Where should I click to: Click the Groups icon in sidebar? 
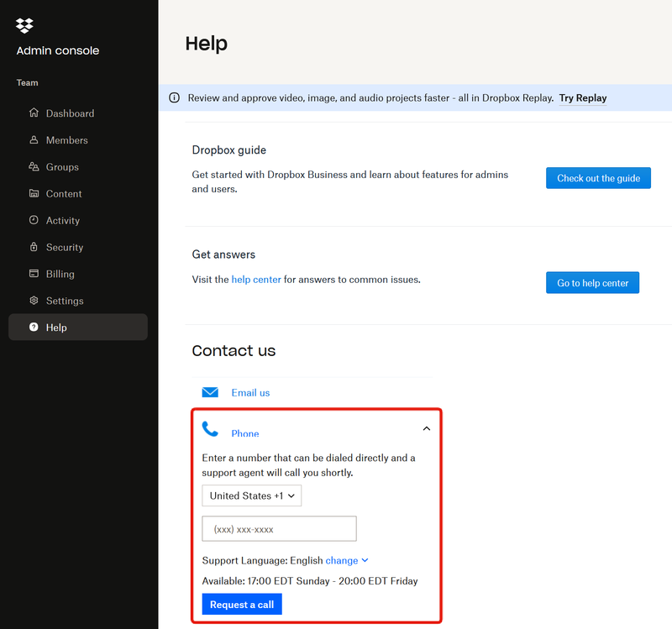(34, 167)
